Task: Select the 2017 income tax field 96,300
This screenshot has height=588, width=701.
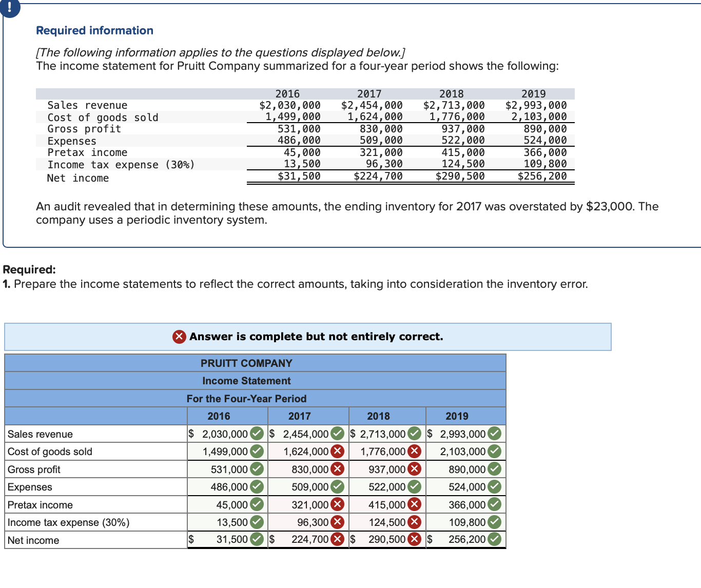Action: pos(308,522)
